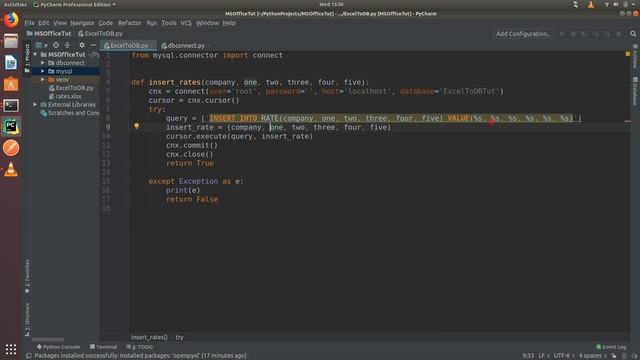
Task: Open the Refactor menu
Action: point(130,23)
